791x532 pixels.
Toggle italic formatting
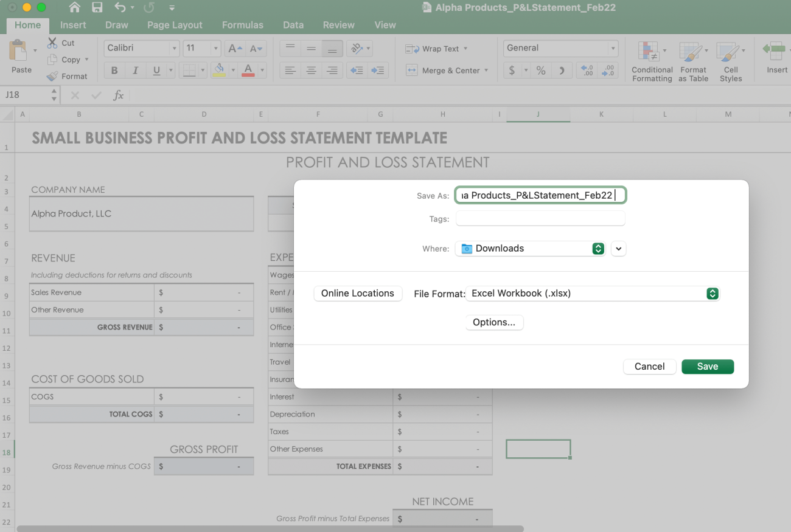[x=136, y=70]
